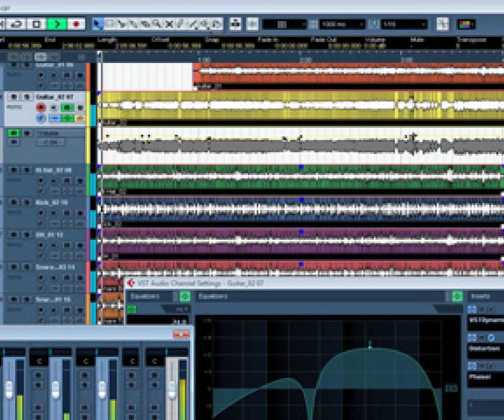Start recording with the red Record button
504x420 pixels.
click(x=76, y=24)
